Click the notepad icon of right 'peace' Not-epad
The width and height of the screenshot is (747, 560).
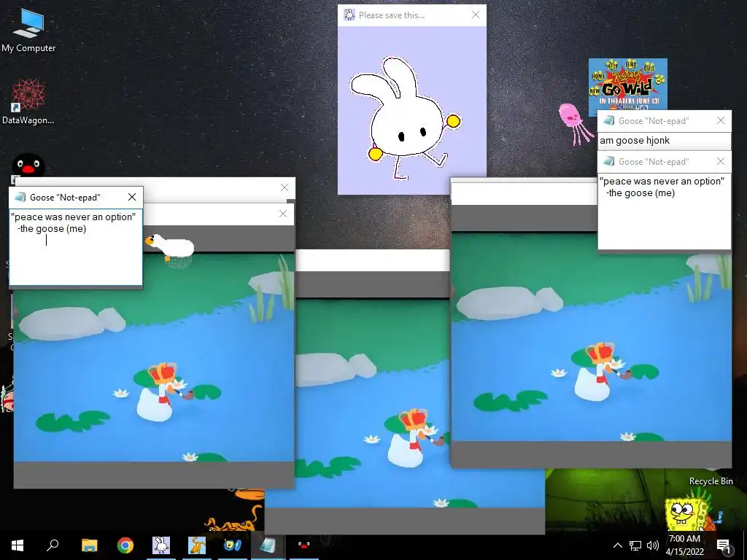tap(608, 161)
